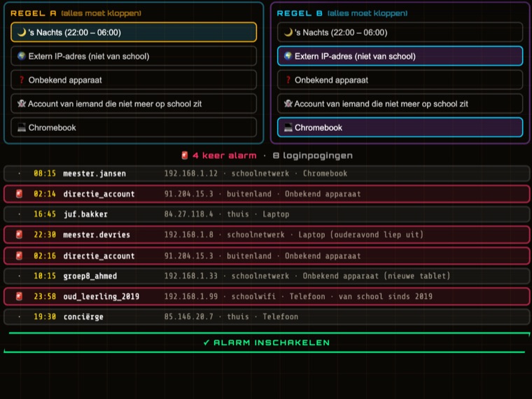The width and height of the screenshot is (532, 399).
Task: Toggle Onbekend apparaat condition in Regel B
Action: (x=400, y=80)
